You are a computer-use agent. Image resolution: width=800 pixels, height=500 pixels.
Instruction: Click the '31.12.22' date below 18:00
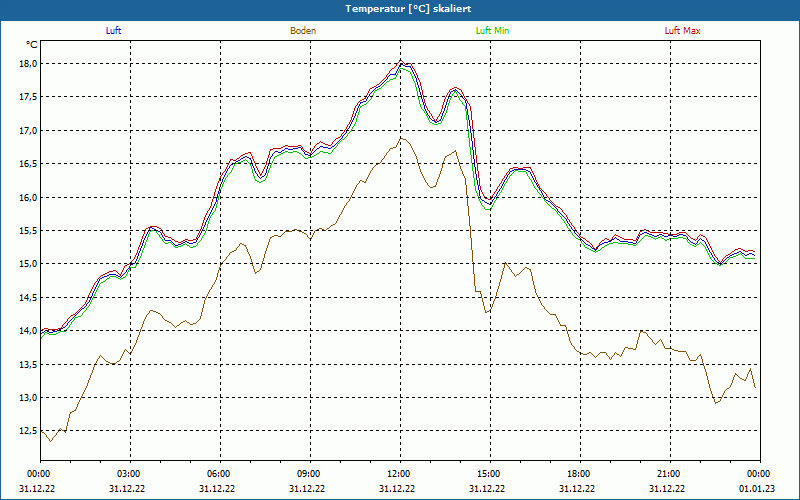click(576, 489)
